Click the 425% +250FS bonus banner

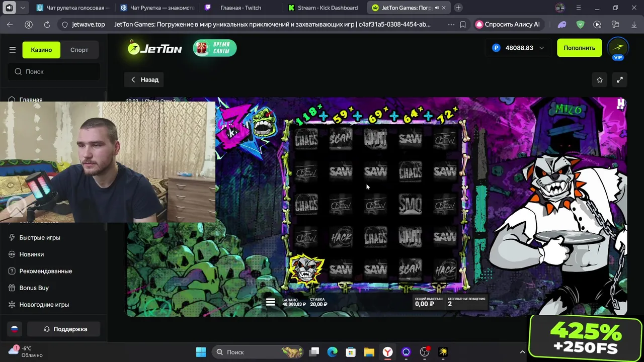[x=586, y=338]
